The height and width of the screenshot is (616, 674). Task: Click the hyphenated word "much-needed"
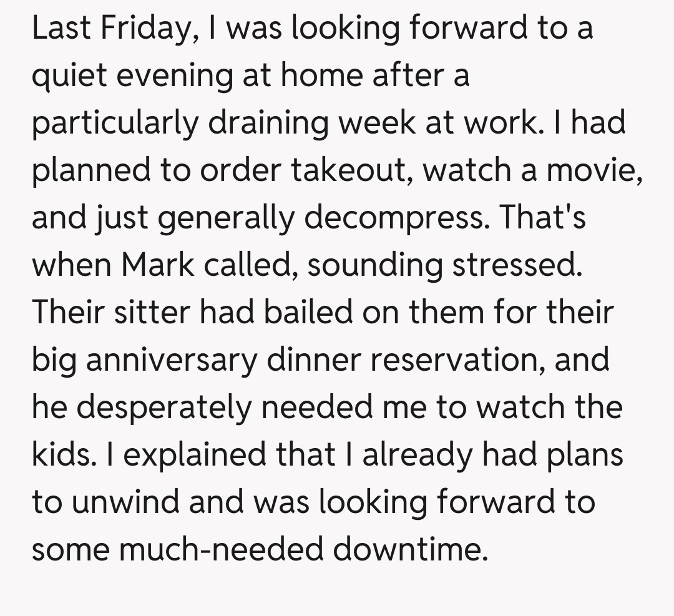[x=223, y=549]
